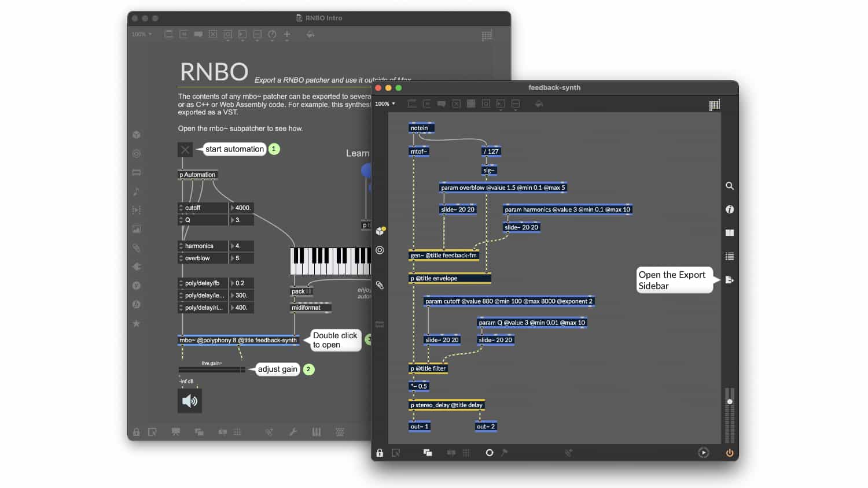Toggle the patcher lock in RNBO Intro window

click(x=137, y=432)
